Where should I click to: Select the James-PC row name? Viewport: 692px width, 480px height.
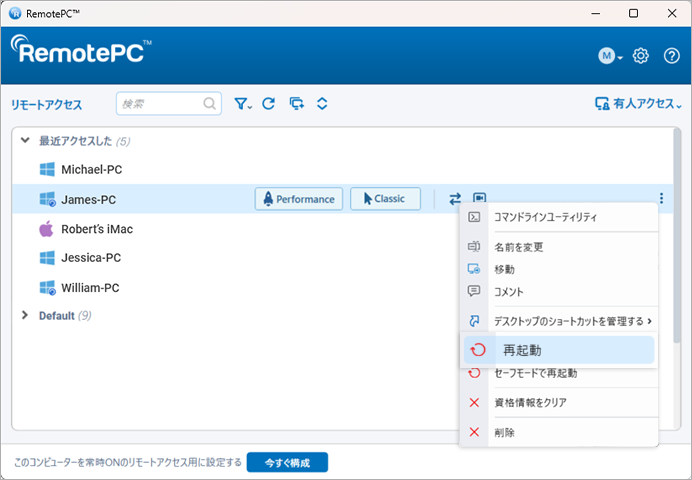[x=88, y=199]
